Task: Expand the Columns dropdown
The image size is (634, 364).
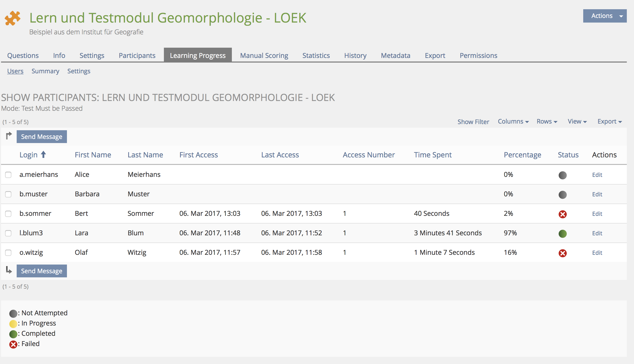Action: point(513,122)
